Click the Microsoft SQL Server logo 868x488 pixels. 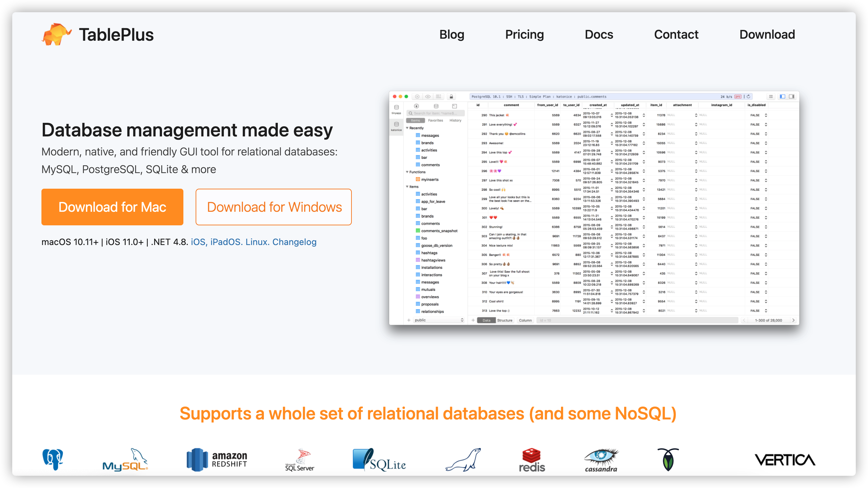coord(300,460)
